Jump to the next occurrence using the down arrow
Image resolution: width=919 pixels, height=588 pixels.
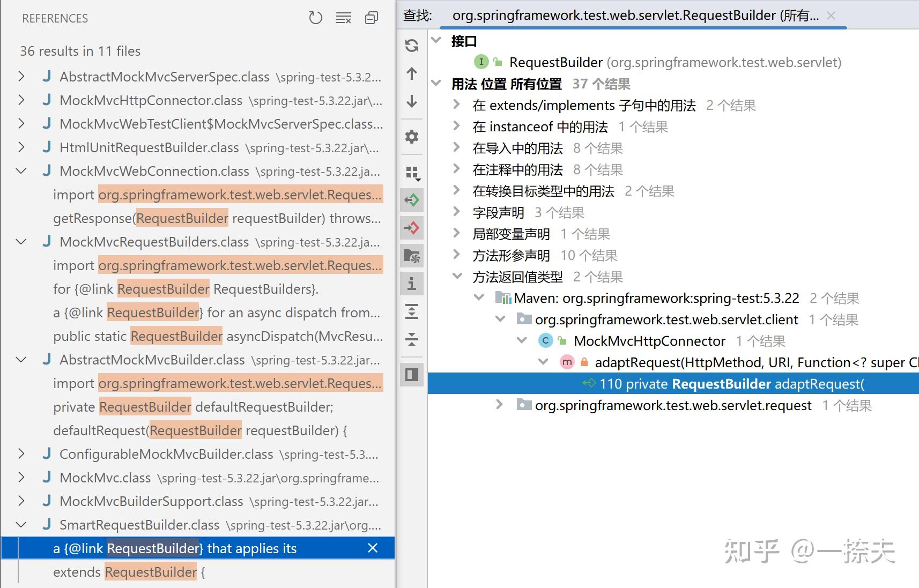411,101
